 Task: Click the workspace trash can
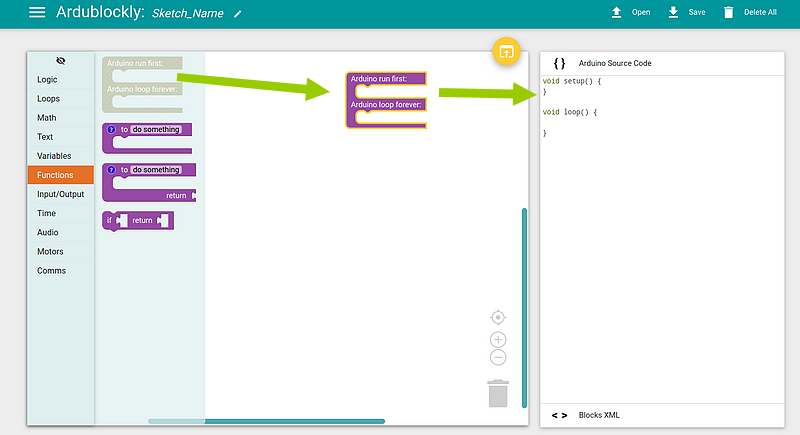pyautogui.click(x=498, y=393)
